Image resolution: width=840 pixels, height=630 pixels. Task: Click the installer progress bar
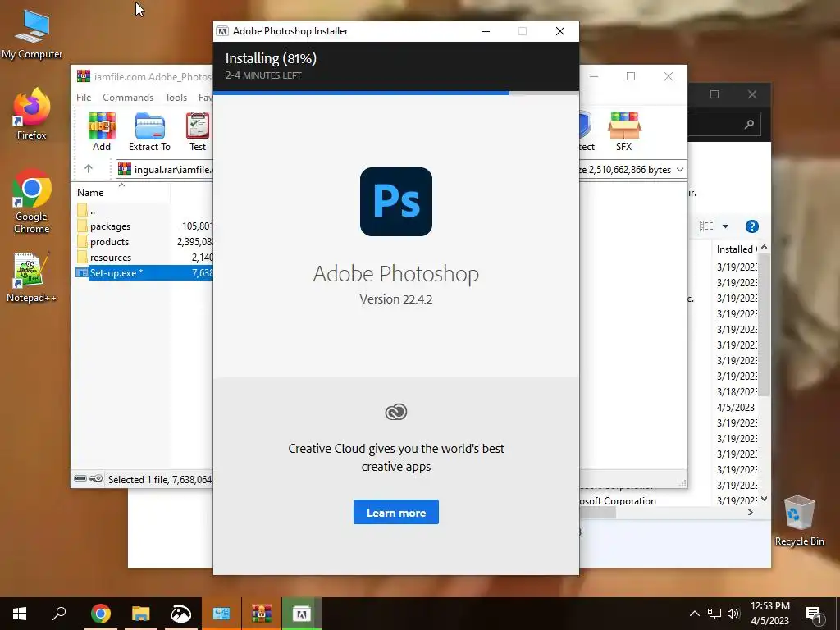[x=396, y=94]
